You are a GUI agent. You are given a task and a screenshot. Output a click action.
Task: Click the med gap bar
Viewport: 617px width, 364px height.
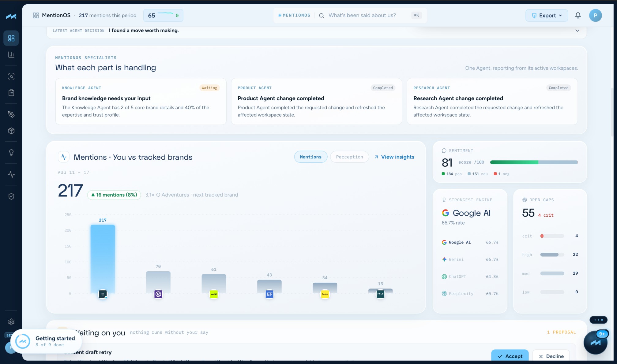pyautogui.click(x=552, y=273)
